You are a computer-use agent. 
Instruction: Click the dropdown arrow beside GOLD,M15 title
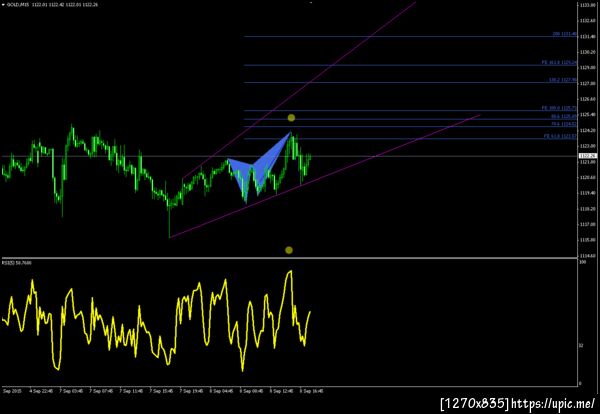3,5
